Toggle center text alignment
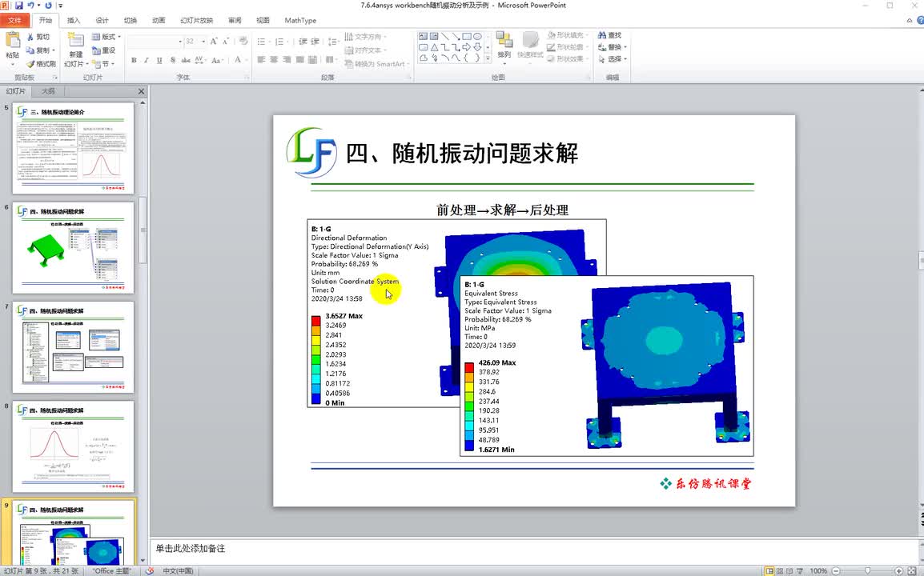 point(274,59)
